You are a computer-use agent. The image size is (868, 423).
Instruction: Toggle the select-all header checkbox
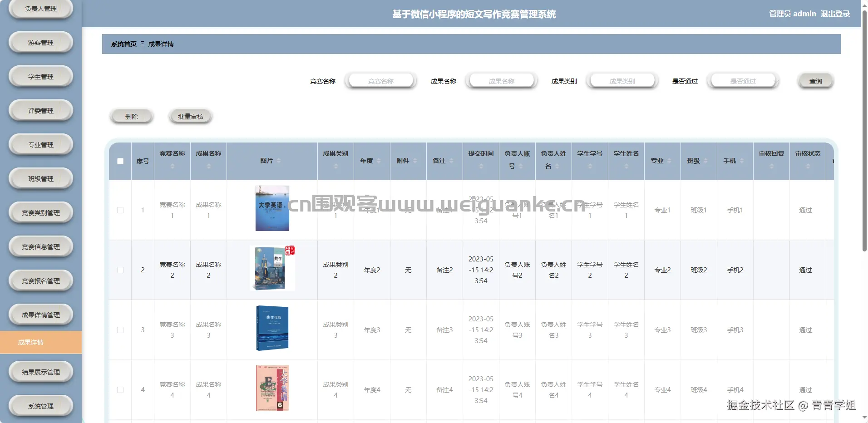[x=120, y=161]
